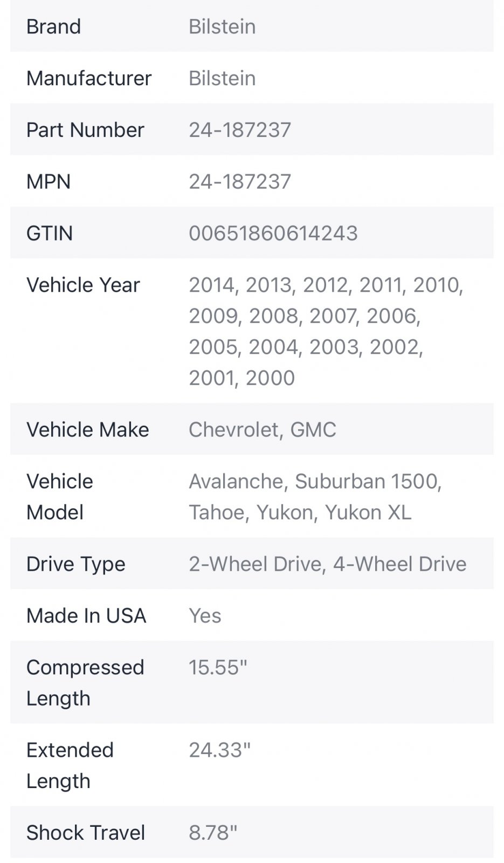This screenshot has height=863, width=504.
Task: Select the Compressed Length value 15.55"
Action: (x=218, y=668)
